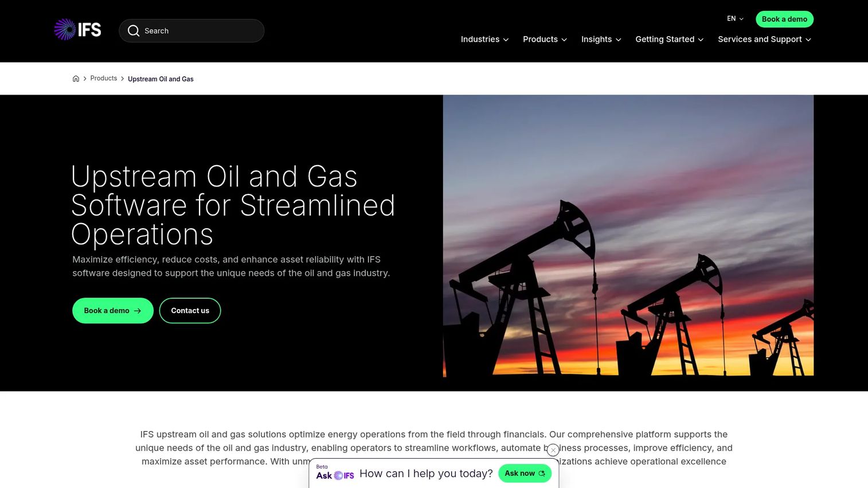The width and height of the screenshot is (868, 488).
Task: Click the "How can I help you today?" prompt
Action: [426, 474]
